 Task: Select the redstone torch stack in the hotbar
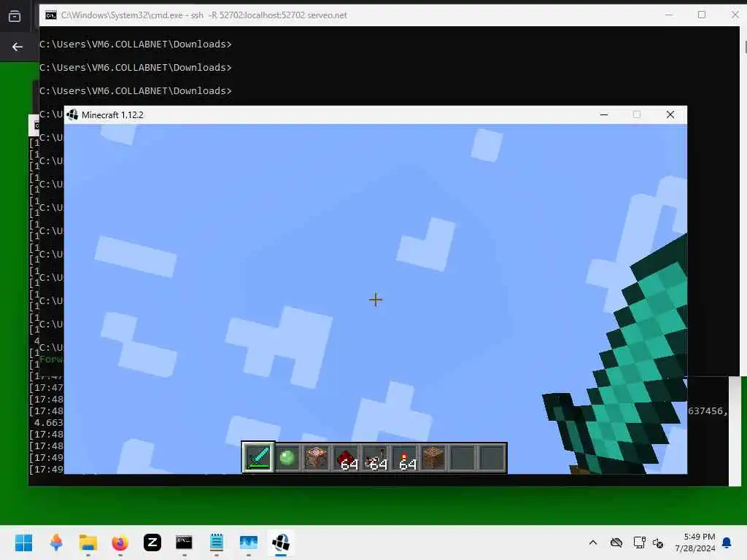pyautogui.click(x=404, y=458)
